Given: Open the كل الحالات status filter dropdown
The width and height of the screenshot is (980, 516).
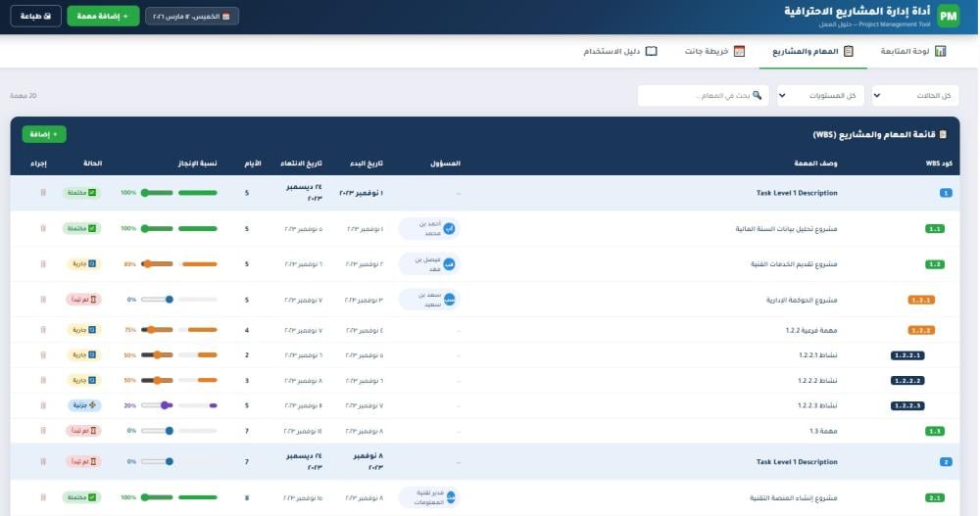Looking at the screenshot, I should coord(915,95).
